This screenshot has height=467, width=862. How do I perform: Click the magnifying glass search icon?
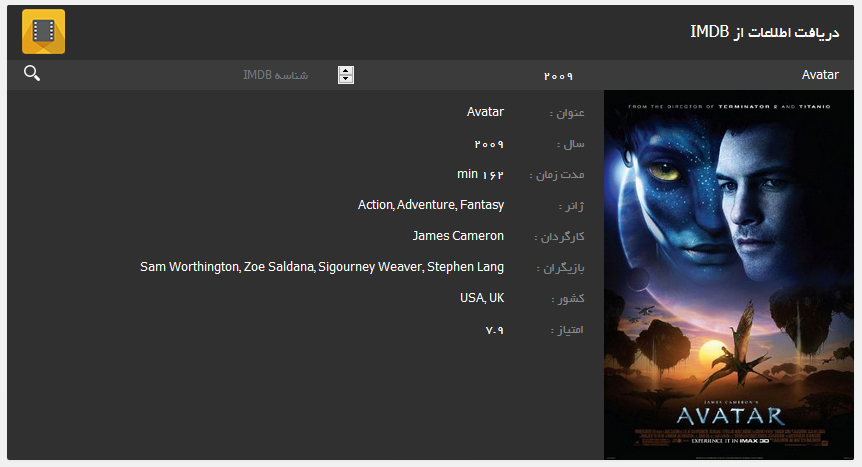32,73
